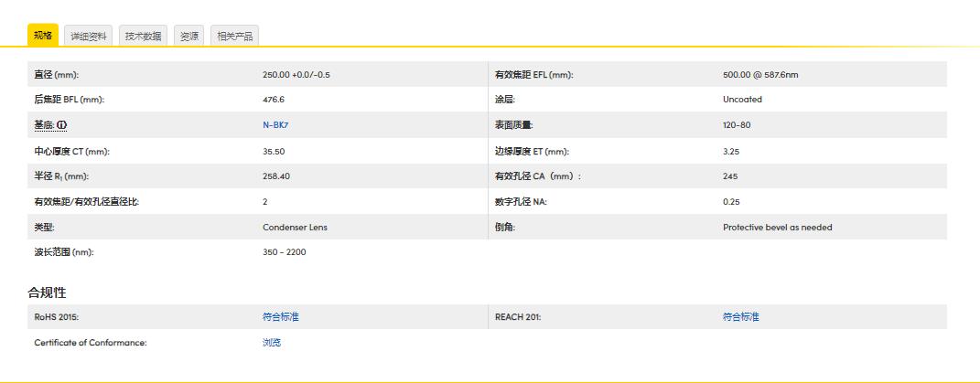Open the 相关产品 tab

234,37
